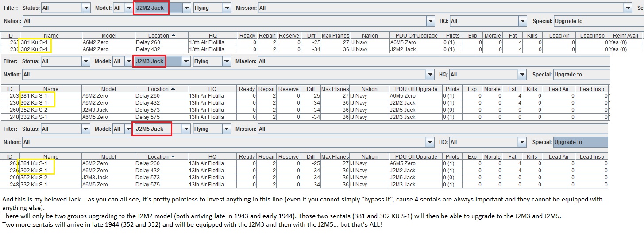Viewport: 644px width, 239px height.
Task: Select 381 Ku S-1 row in top table
Action: coord(322,42)
